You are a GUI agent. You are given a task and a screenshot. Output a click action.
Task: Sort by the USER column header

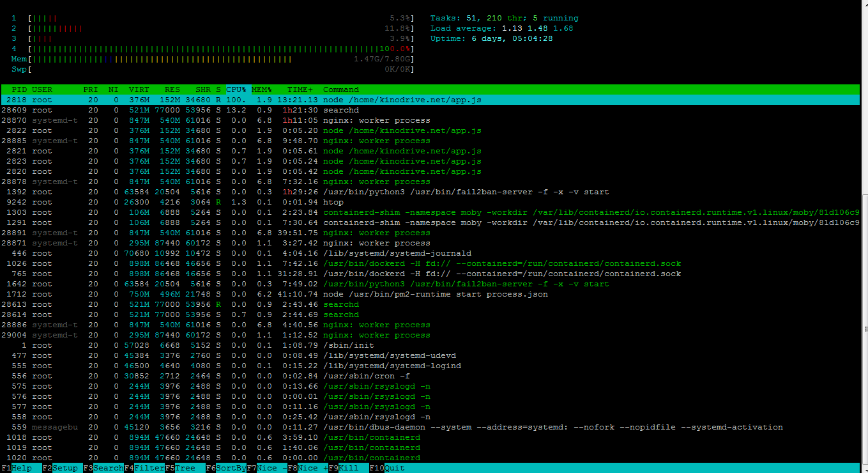coord(42,89)
